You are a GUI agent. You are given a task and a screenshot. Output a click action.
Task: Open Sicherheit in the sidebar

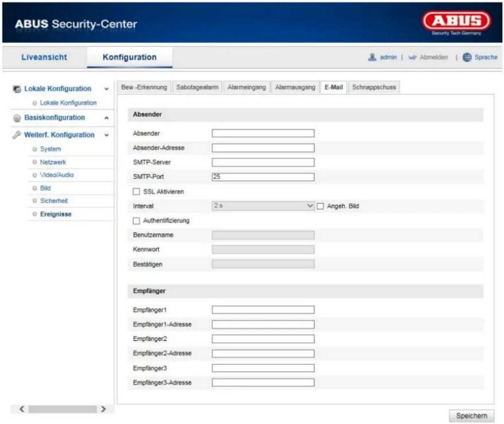coord(54,201)
